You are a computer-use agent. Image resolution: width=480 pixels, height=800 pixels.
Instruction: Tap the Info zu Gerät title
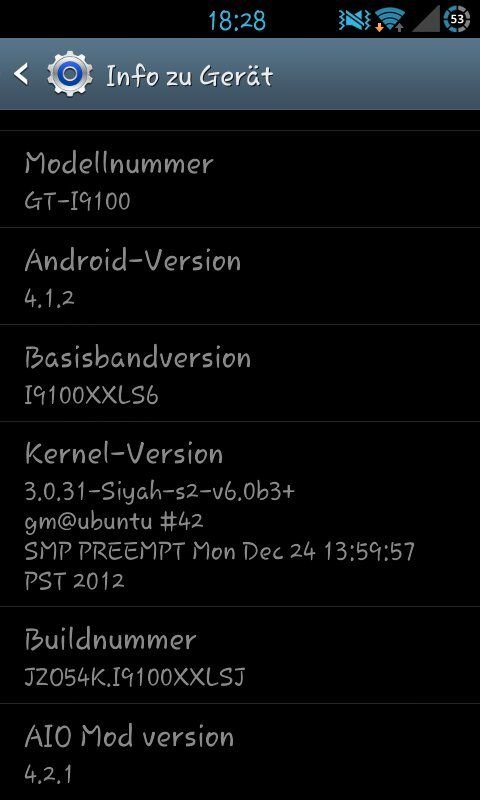pos(189,76)
